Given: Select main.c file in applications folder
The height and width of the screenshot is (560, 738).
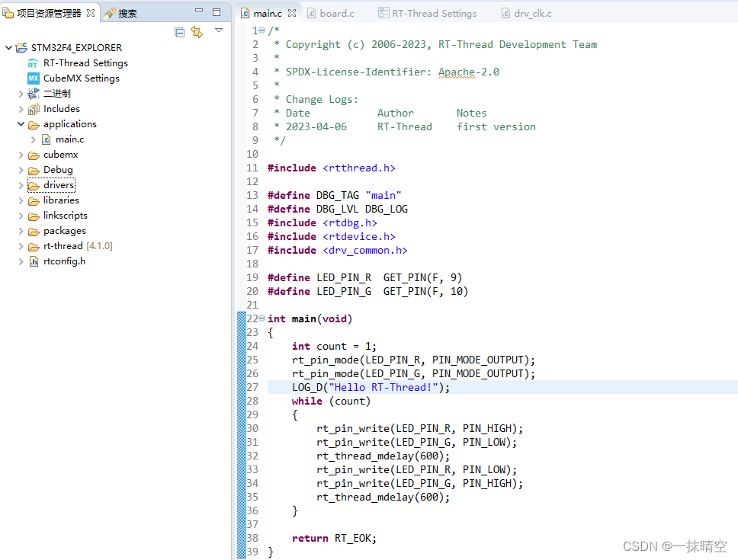Looking at the screenshot, I should (x=69, y=139).
